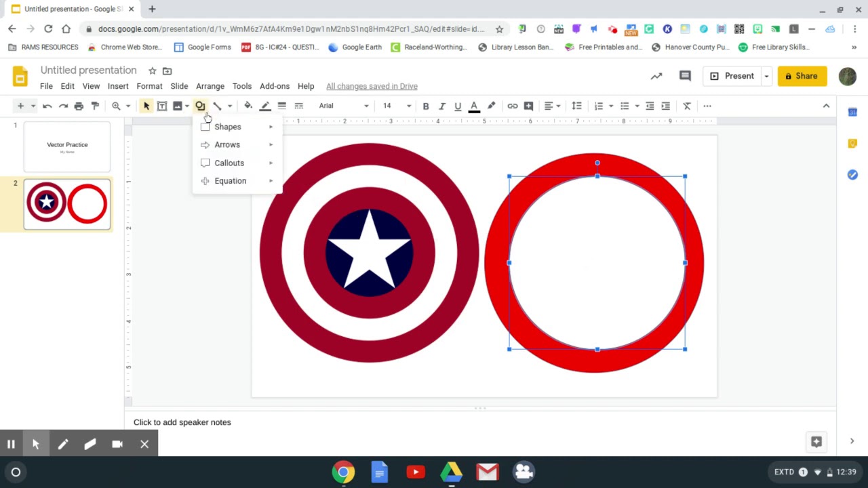Open the more toolbar options ellipsis
The height and width of the screenshot is (488, 868).
click(707, 106)
